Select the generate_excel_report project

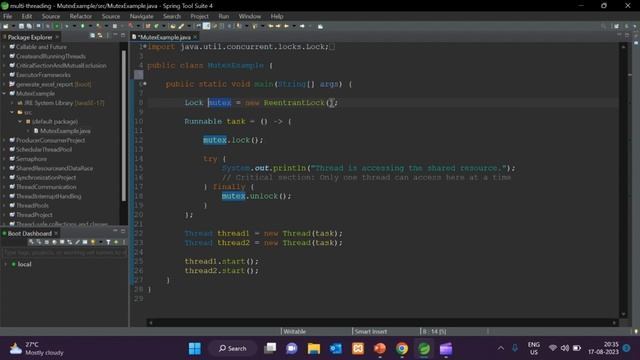tap(53, 84)
